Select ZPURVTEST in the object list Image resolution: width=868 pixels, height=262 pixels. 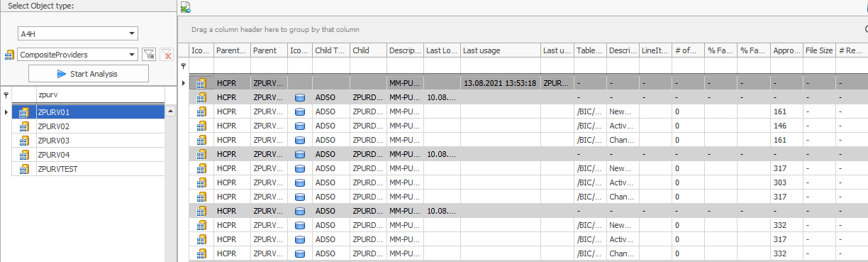[x=100, y=169]
